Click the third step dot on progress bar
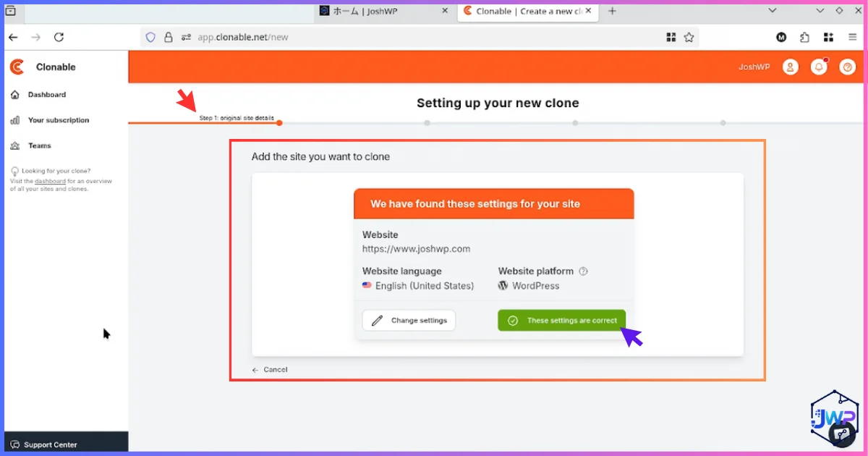This screenshot has width=868, height=456. tap(575, 123)
